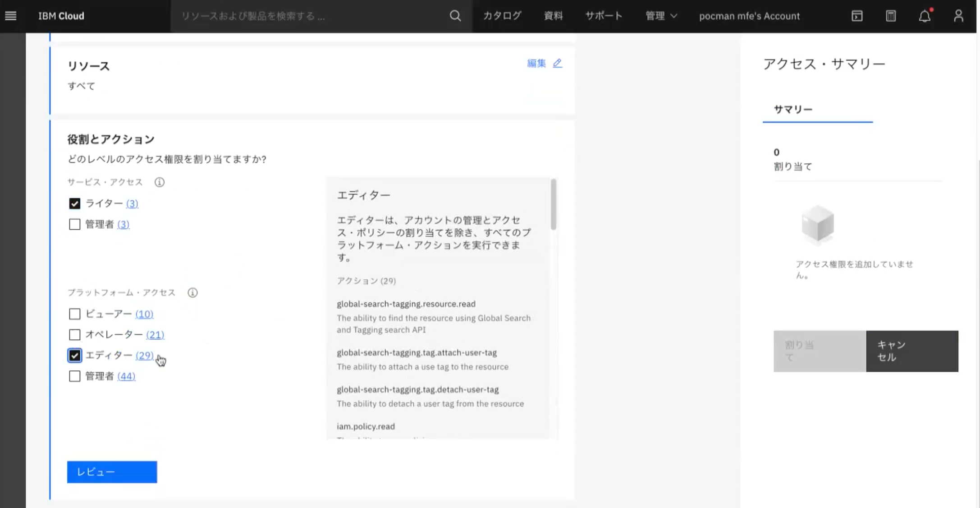
Task: Uncheck the ライター service access checkbox
Action: 75,203
